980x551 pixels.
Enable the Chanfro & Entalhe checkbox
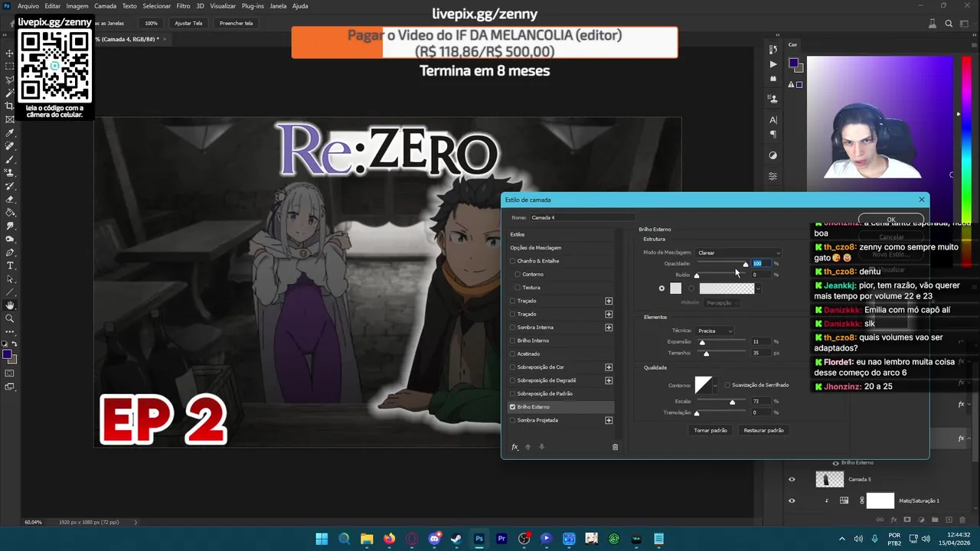coord(513,261)
